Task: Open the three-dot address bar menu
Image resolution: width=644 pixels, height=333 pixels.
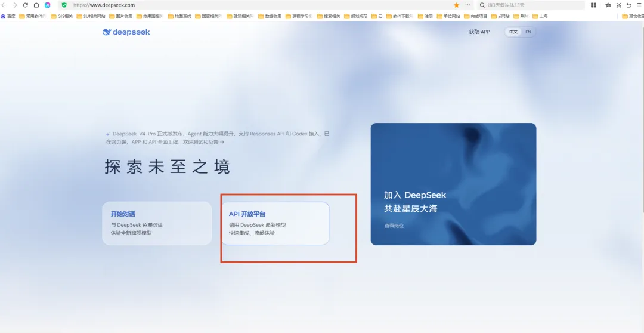Action: (x=467, y=5)
